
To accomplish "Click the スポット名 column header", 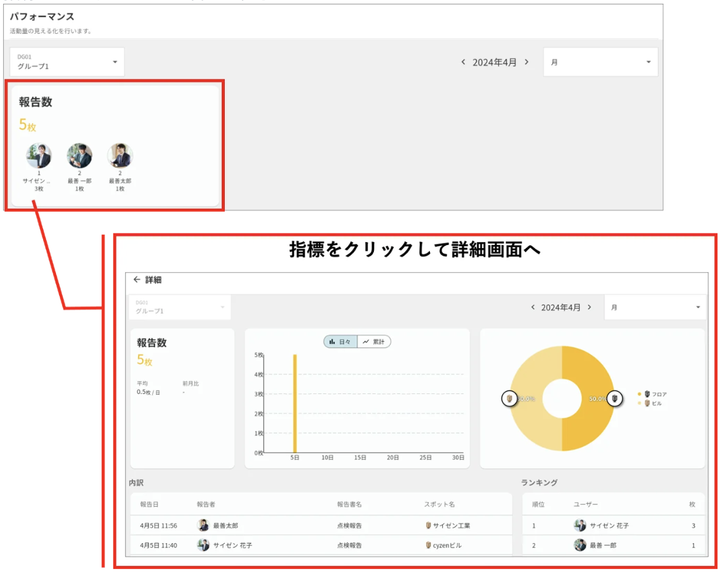I will [x=439, y=504].
